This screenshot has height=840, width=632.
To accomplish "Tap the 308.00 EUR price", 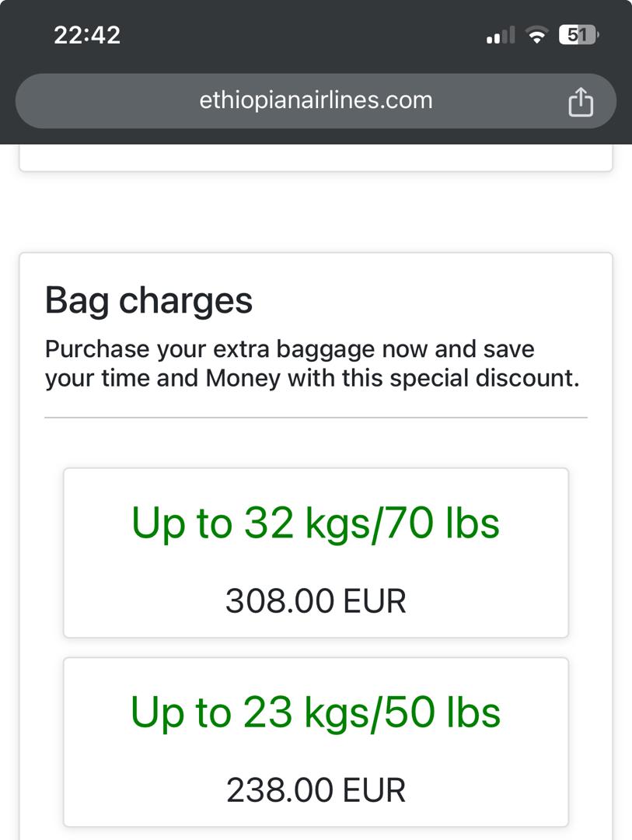I will [x=316, y=601].
